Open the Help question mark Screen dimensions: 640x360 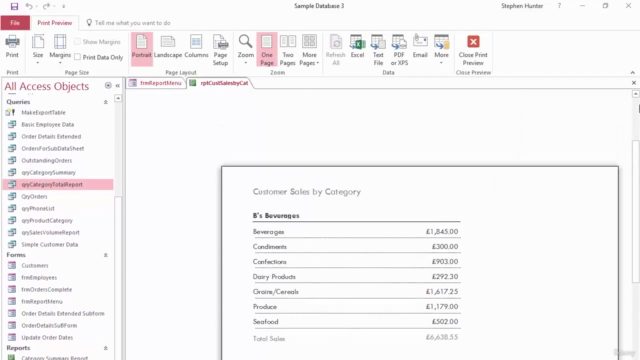coord(559,6)
